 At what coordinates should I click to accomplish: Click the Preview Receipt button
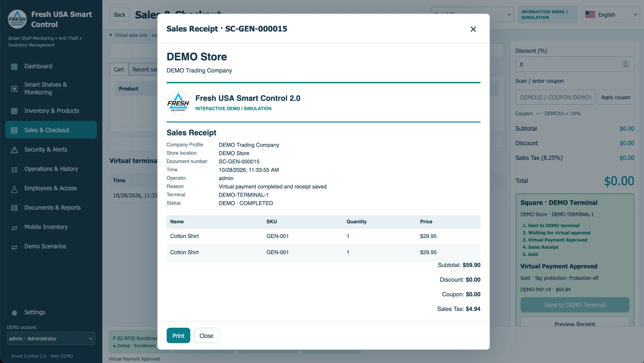[x=575, y=322]
